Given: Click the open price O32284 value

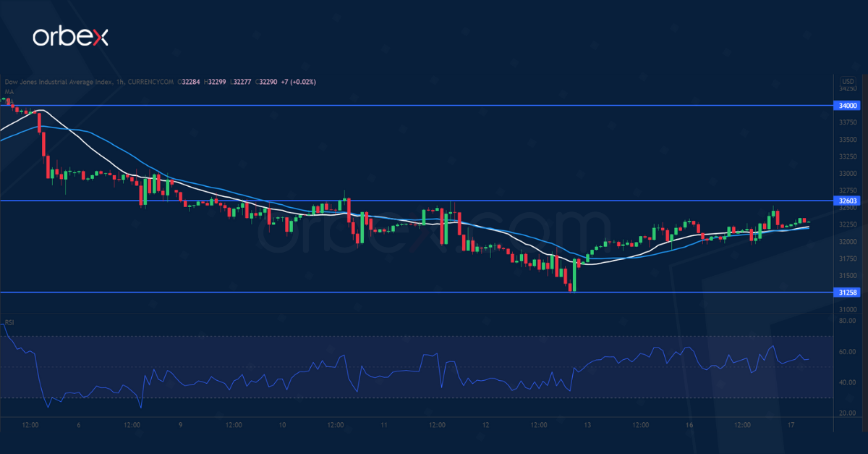Looking at the screenshot, I should (x=192, y=82).
